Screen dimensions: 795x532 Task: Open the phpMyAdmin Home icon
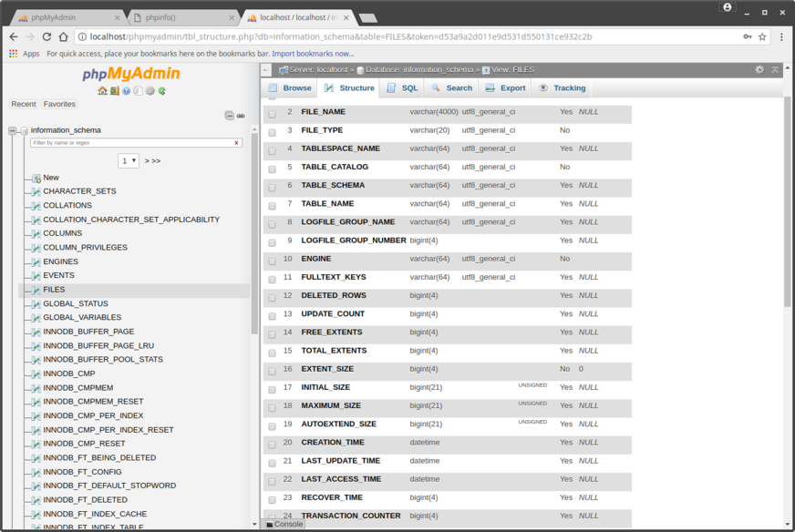coord(102,91)
